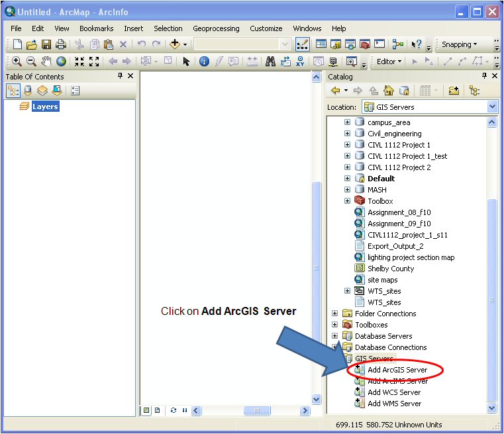Click Connect To Folder icon in Catalog
Viewport: 504px width, 434px height.
click(454, 91)
